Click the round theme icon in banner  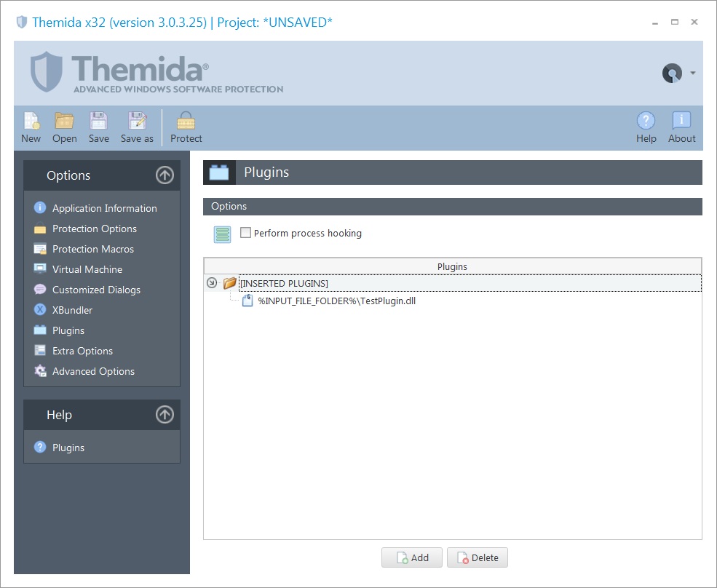pos(672,73)
